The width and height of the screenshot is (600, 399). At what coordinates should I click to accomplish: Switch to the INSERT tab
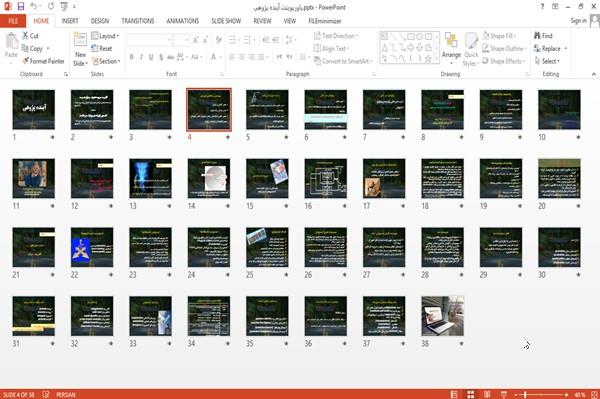[x=70, y=21]
